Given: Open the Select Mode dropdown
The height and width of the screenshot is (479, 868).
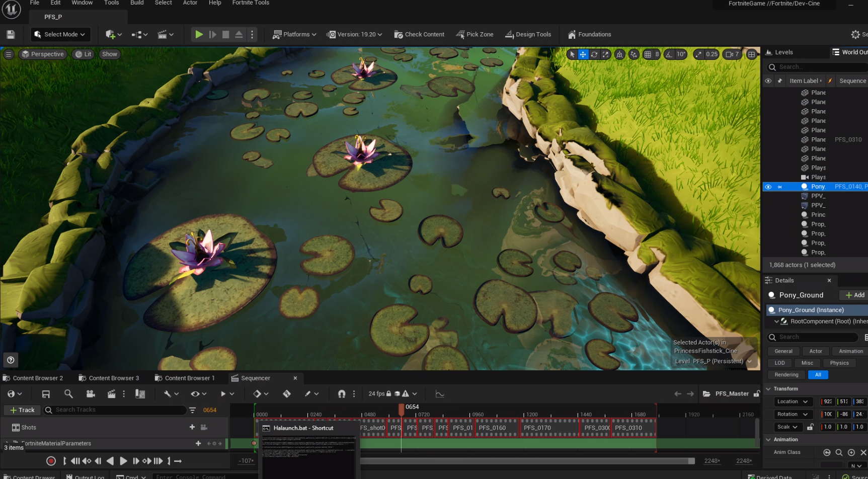Looking at the screenshot, I should click(60, 34).
